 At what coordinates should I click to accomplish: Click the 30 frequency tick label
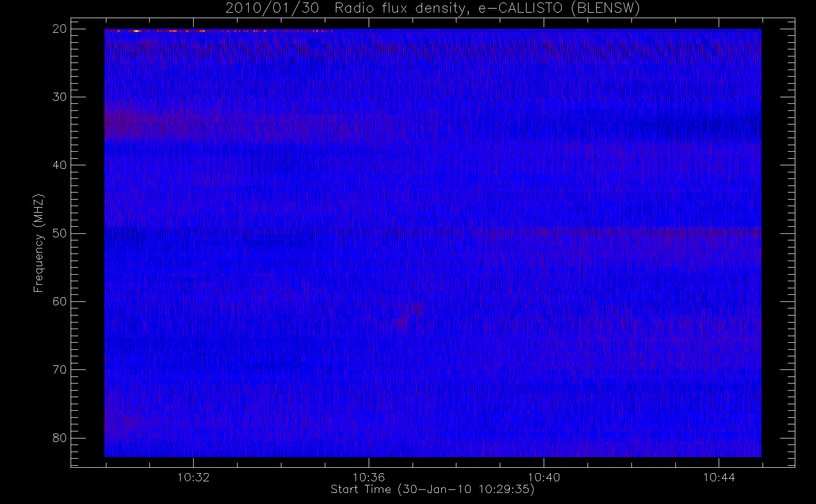(60, 97)
